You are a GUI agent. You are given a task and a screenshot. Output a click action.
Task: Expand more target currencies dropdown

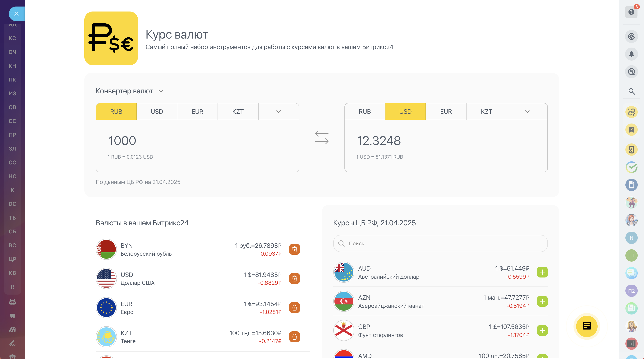tap(527, 112)
